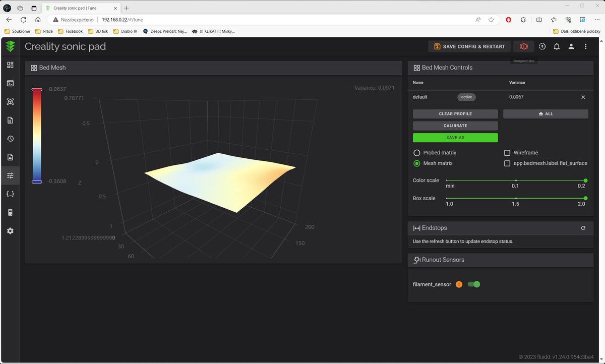
Task: Open the Configuration braces icon
Action: [x=10, y=194]
